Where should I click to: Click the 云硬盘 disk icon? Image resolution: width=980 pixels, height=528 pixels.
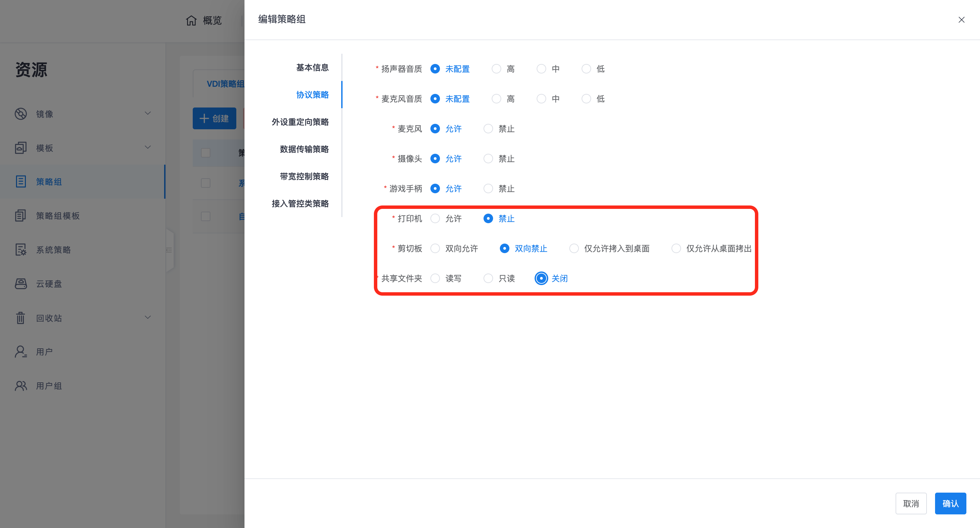click(20, 284)
